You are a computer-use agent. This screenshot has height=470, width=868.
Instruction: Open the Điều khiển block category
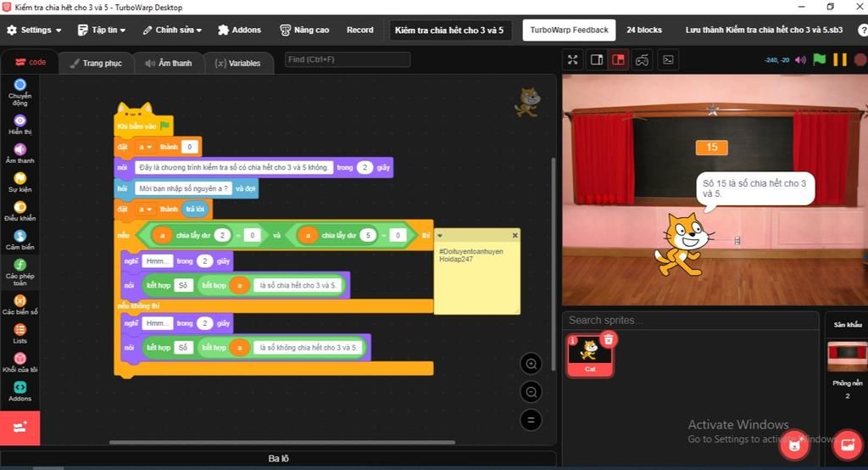(x=20, y=210)
